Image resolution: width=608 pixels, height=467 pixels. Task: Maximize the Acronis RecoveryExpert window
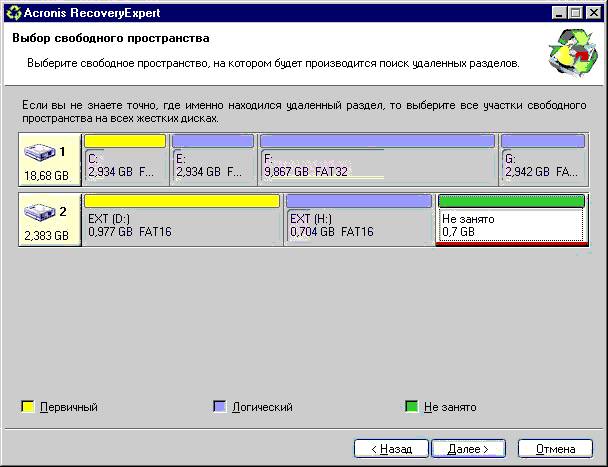(x=574, y=12)
